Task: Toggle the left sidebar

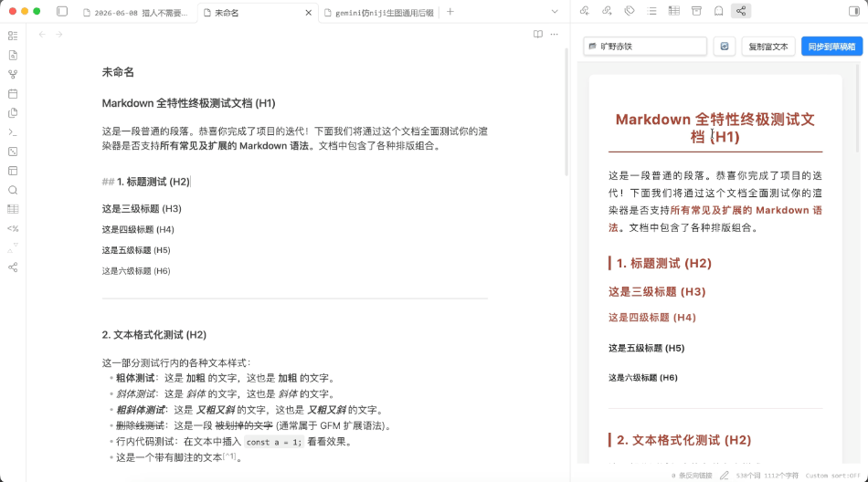Action: coord(62,12)
